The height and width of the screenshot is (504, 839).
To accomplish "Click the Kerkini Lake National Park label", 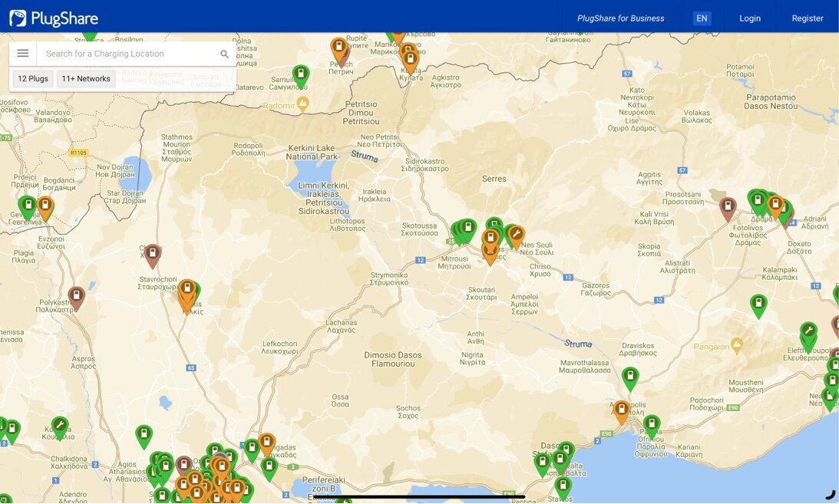I will point(312,153).
